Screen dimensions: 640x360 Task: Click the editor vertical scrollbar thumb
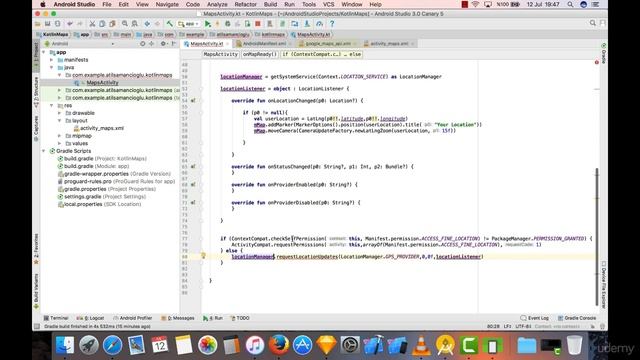pyautogui.click(x=597, y=237)
